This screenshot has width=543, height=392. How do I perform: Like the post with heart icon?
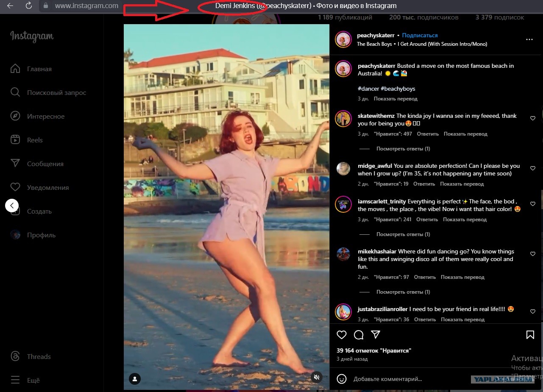point(342,335)
